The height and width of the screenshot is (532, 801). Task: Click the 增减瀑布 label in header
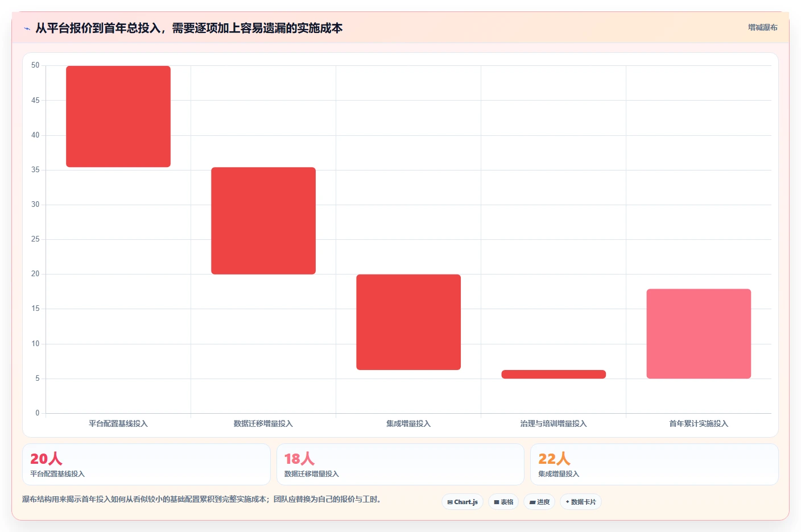click(x=762, y=27)
